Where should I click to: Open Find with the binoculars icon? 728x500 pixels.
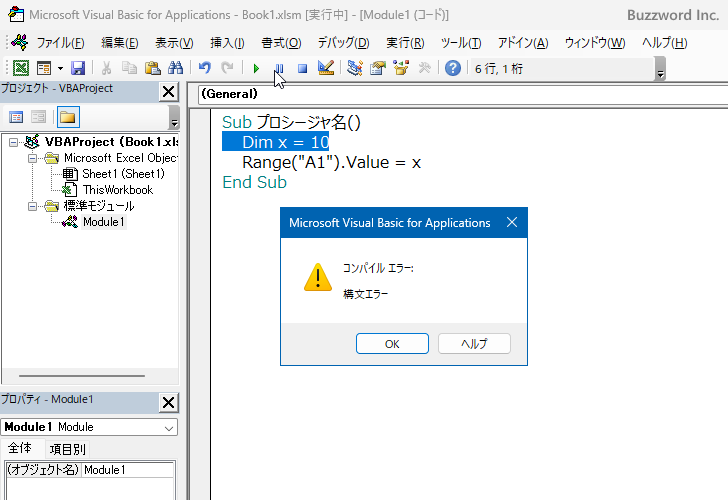[176, 68]
